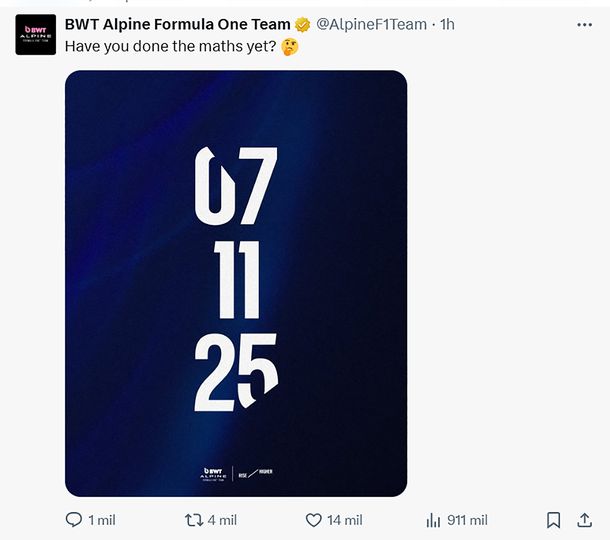
Task: Click the "Have you done the maths yet?" text
Action: pos(170,47)
